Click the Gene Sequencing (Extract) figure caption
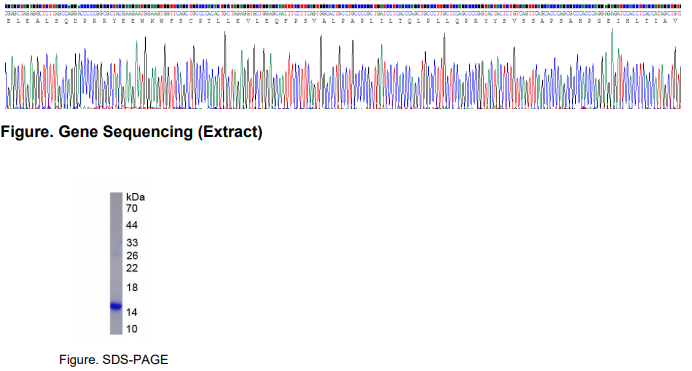The image size is (692, 371). tap(132, 131)
